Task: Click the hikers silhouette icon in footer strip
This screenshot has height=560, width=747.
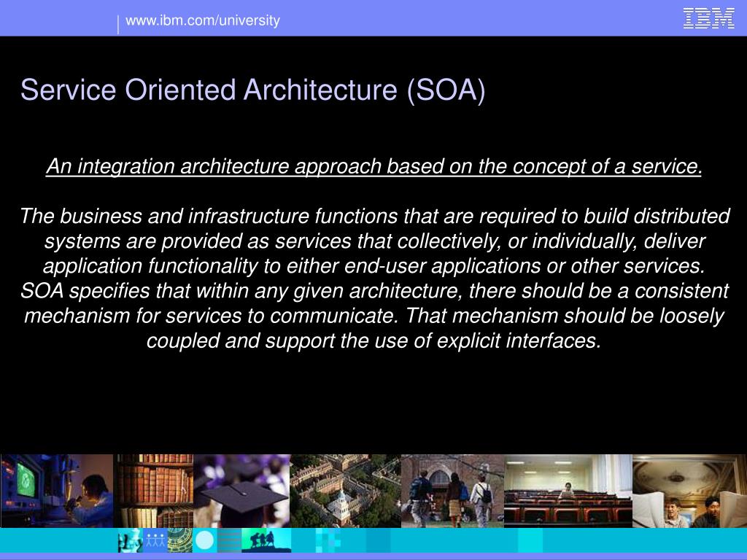Action: (x=266, y=540)
